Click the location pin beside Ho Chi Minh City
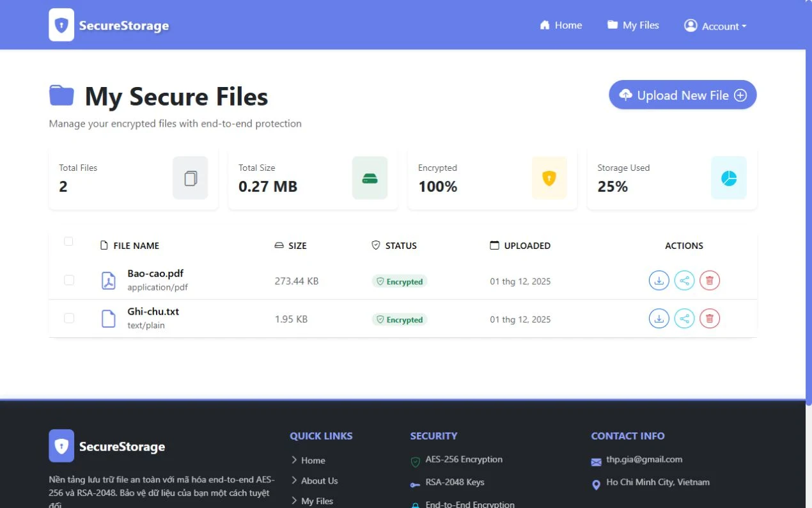812x508 pixels. [596, 485]
